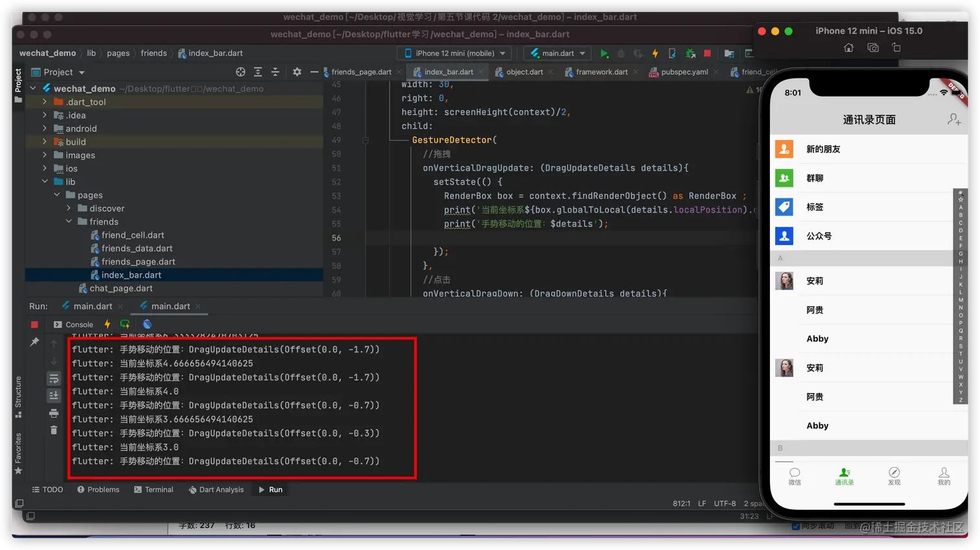This screenshot has width=980, height=550.
Task: Click the green Run button in toolbar
Action: tap(604, 53)
